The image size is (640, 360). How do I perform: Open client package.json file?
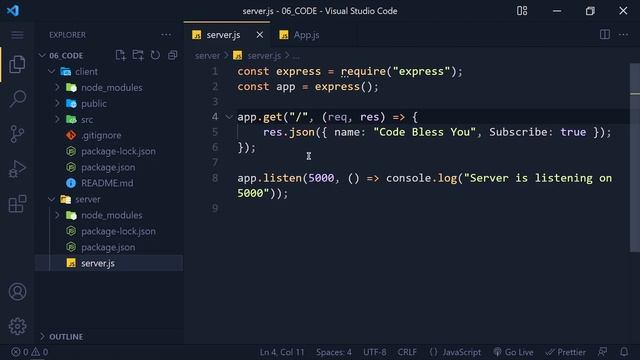pos(109,167)
